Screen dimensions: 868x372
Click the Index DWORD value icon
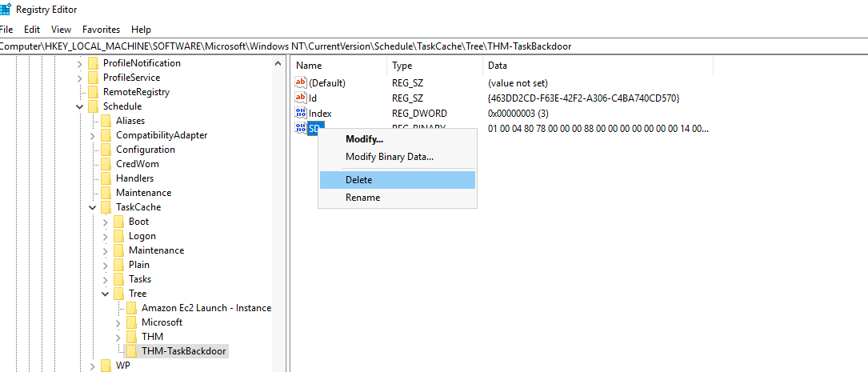pos(301,114)
